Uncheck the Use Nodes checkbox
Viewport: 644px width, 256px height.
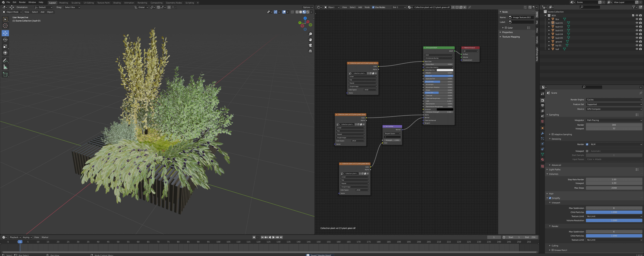point(373,7)
